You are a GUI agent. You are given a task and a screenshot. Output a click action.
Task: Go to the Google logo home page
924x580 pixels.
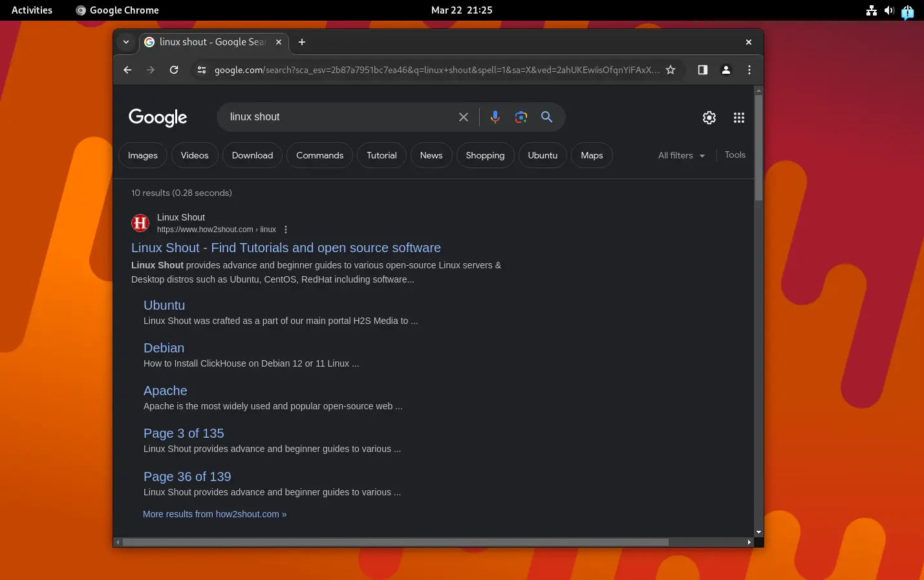point(158,118)
